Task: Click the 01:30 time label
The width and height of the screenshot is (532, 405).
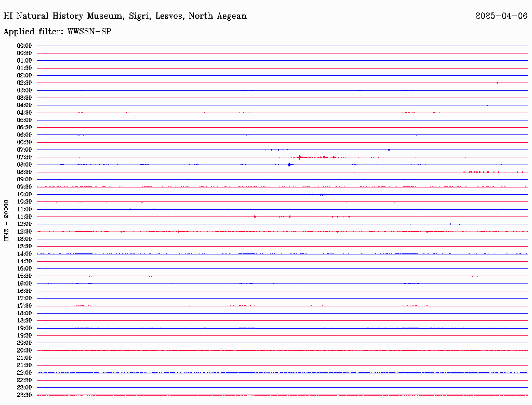Action: 24,68
